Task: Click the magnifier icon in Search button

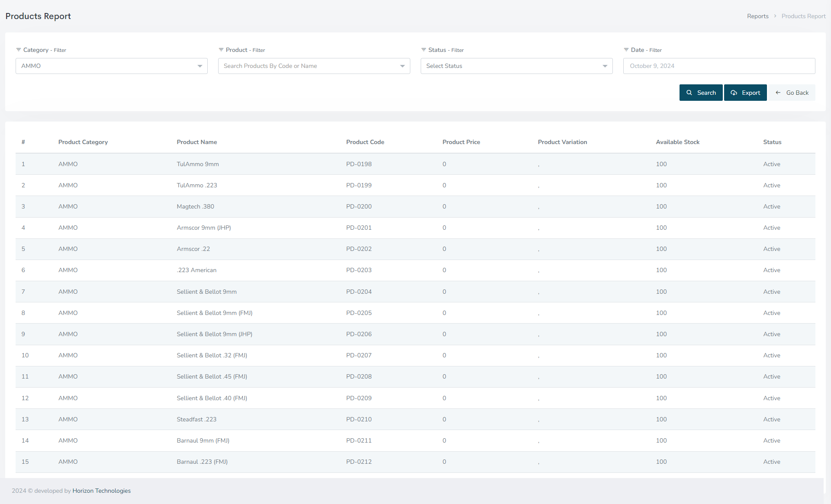Action: tap(689, 93)
